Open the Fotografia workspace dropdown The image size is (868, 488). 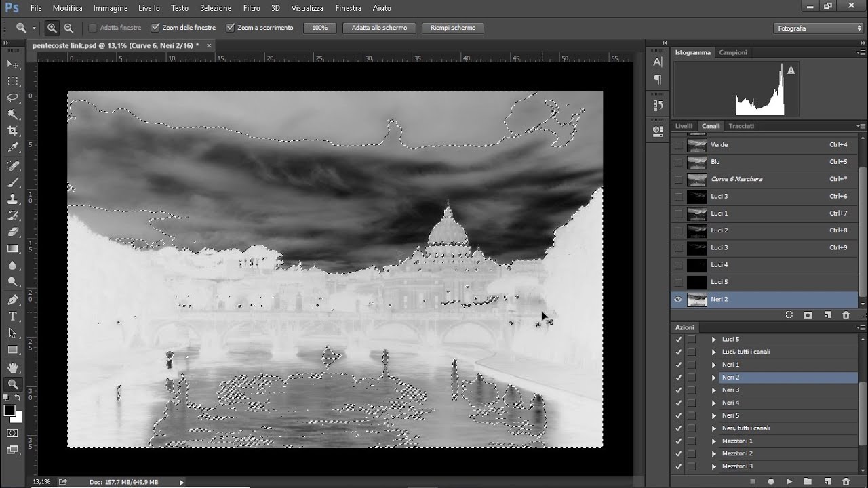pyautogui.click(x=818, y=28)
